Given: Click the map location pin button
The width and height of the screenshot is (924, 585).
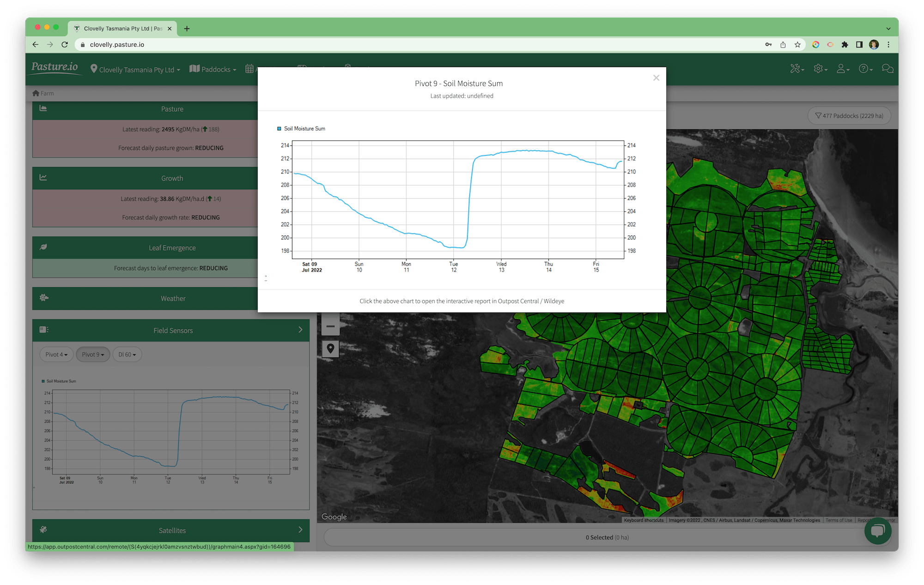Looking at the screenshot, I should click(330, 349).
